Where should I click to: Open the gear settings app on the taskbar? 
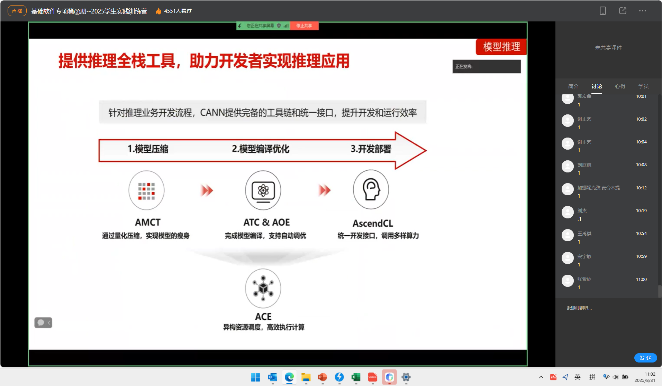[406, 377]
